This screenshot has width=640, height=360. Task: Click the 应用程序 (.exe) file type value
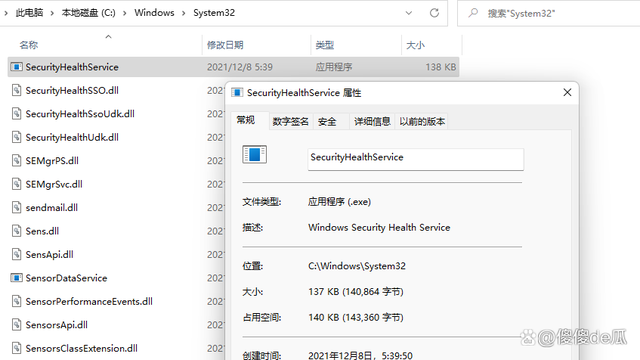[x=340, y=202]
